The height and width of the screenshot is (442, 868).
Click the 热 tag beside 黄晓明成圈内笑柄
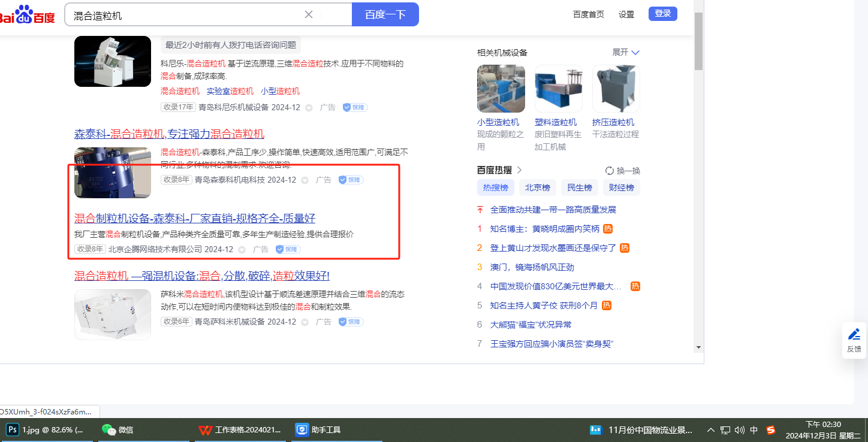coord(607,229)
